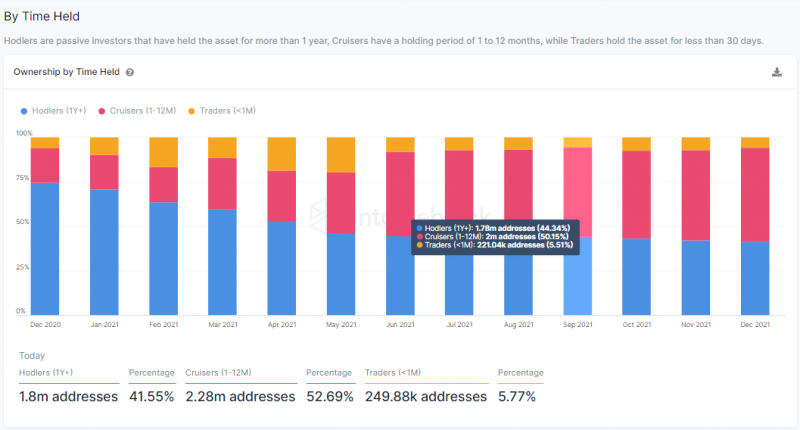Viewport: 800px width, 430px height.
Task: Click the Ownership by Time Held title
Action: (x=66, y=72)
